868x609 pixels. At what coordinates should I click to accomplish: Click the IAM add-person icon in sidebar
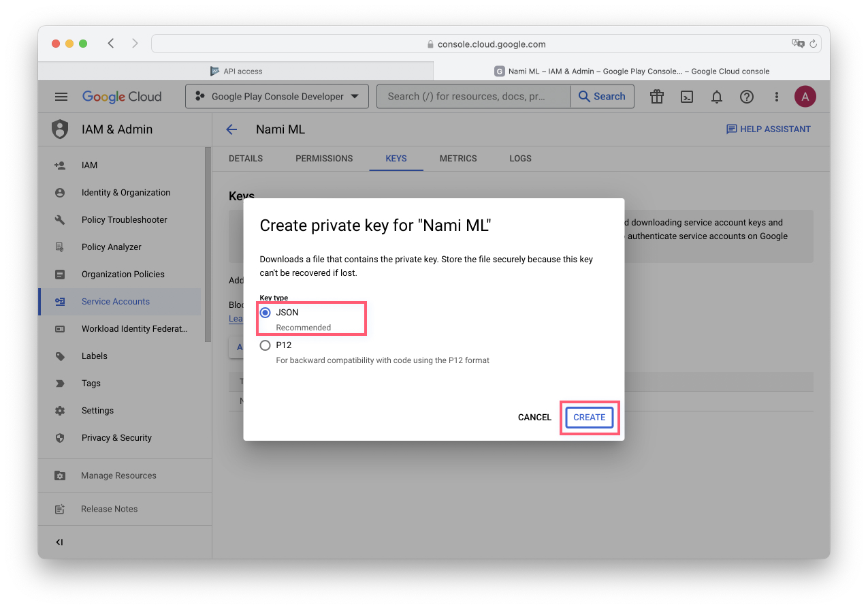(60, 166)
